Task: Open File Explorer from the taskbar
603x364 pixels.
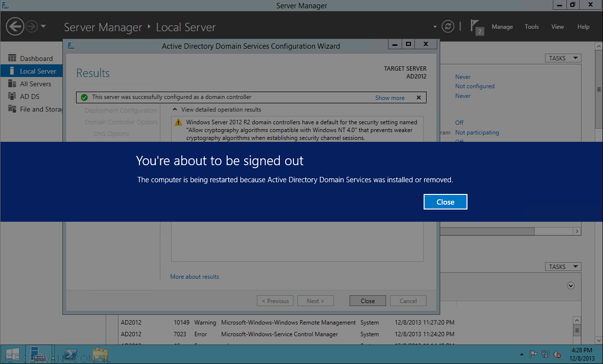Action: 100,354
